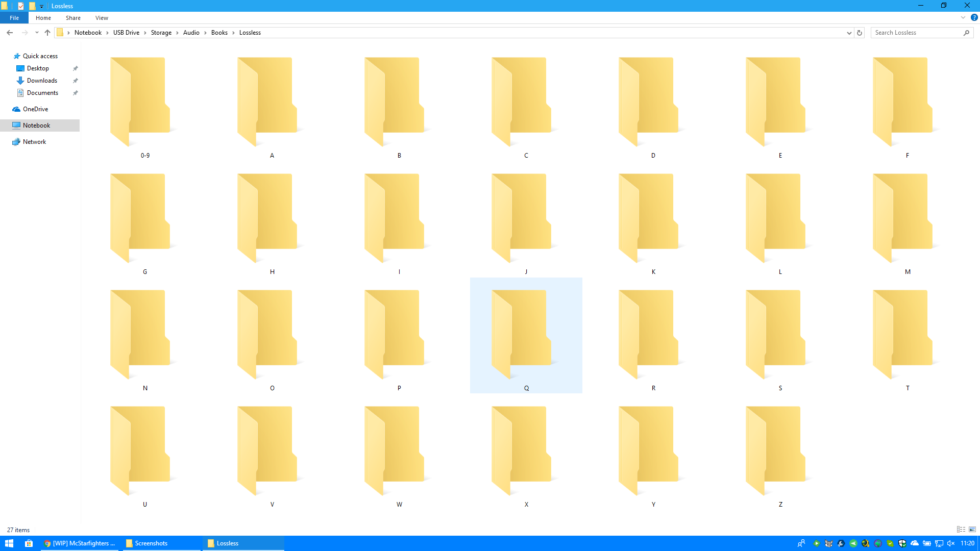
Task: Open folder S
Action: coord(780,335)
